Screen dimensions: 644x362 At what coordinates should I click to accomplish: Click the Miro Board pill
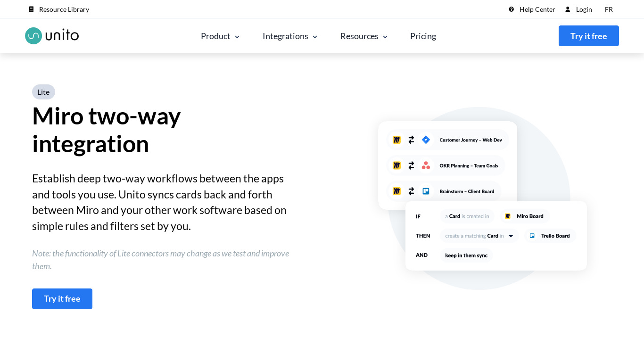[525, 216]
